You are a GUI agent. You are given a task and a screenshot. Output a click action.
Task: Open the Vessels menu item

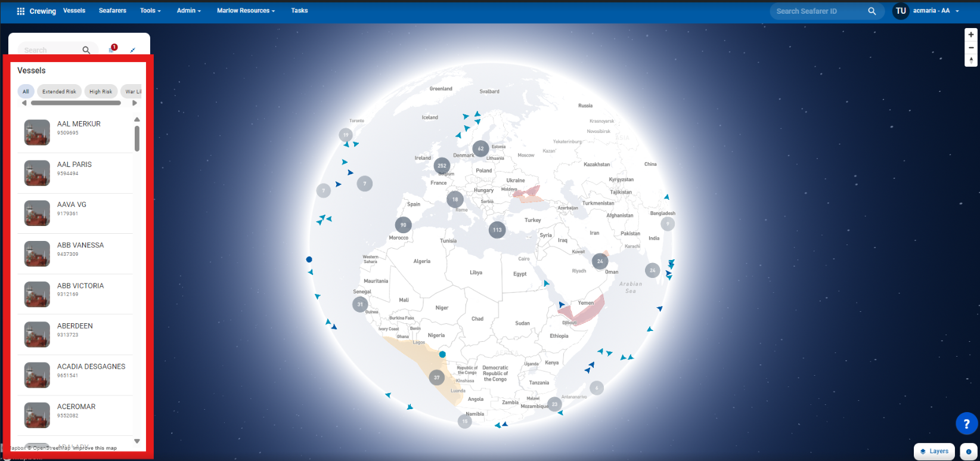[x=75, y=11]
